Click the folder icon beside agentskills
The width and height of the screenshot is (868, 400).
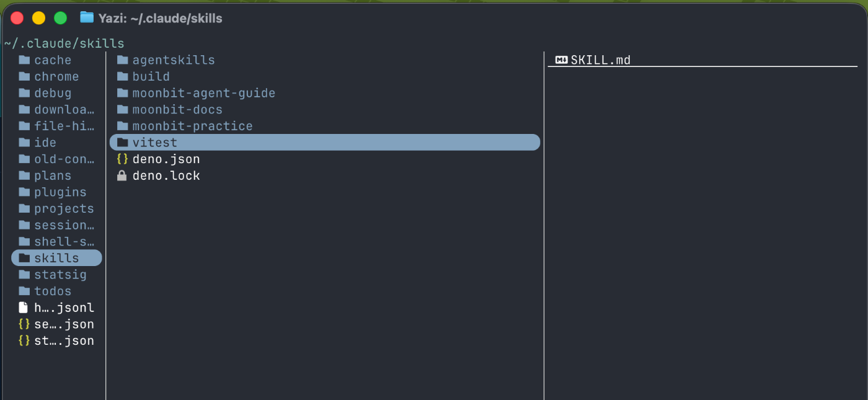point(122,60)
